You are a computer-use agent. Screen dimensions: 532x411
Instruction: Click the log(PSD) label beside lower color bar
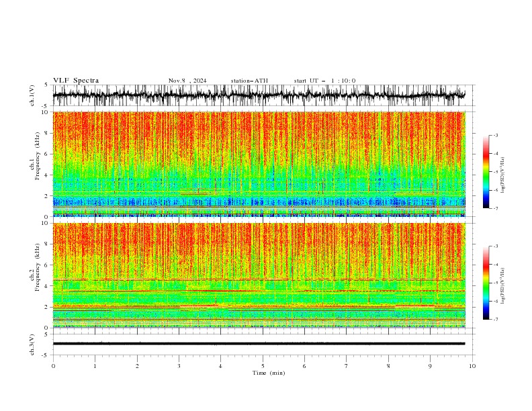pos(502,286)
